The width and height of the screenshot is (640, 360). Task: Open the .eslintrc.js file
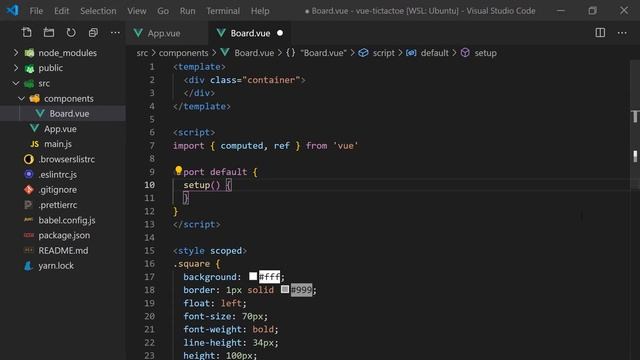coord(58,175)
